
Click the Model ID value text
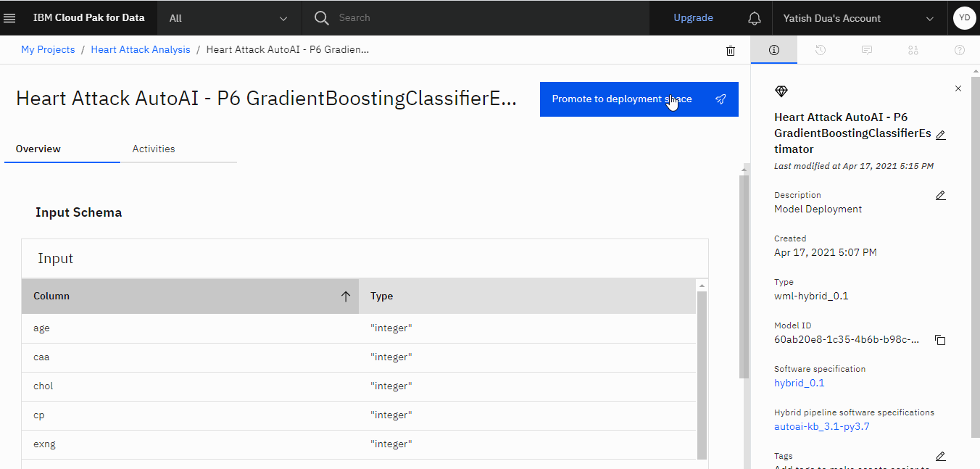pos(847,339)
